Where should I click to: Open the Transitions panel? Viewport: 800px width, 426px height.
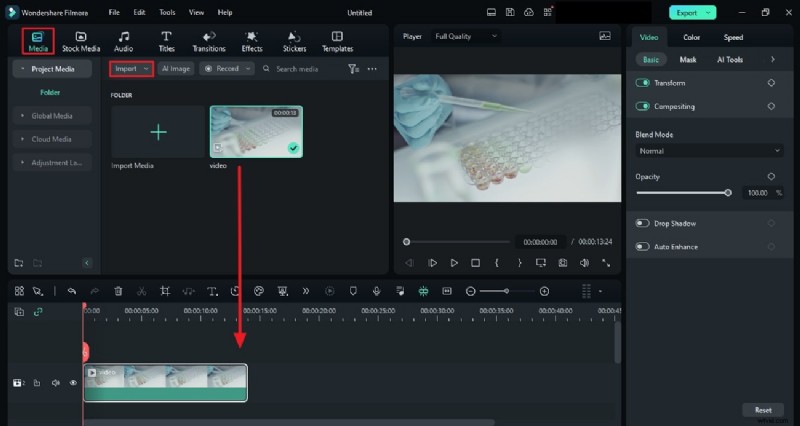(209, 41)
